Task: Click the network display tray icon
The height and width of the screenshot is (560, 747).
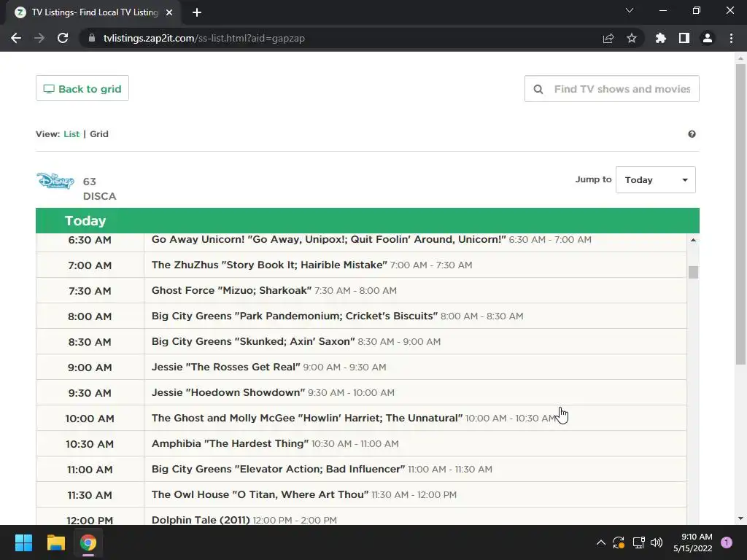Action: (x=638, y=542)
